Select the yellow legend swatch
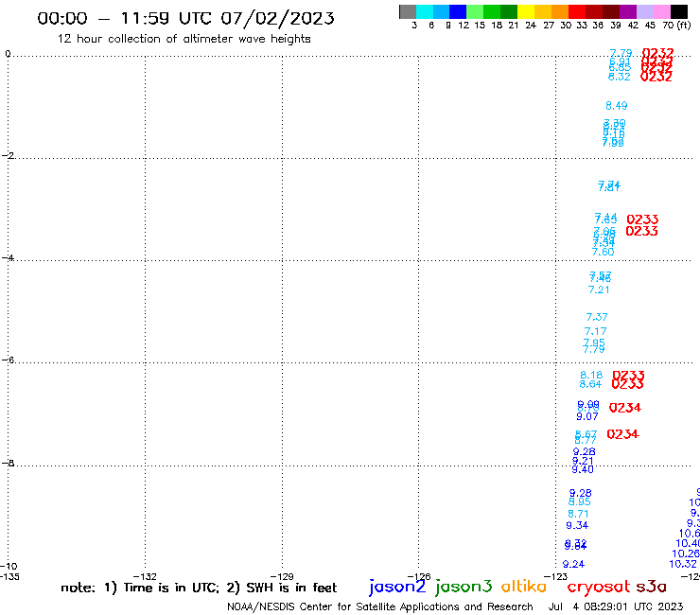This screenshot has height=615, width=700. (x=526, y=11)
